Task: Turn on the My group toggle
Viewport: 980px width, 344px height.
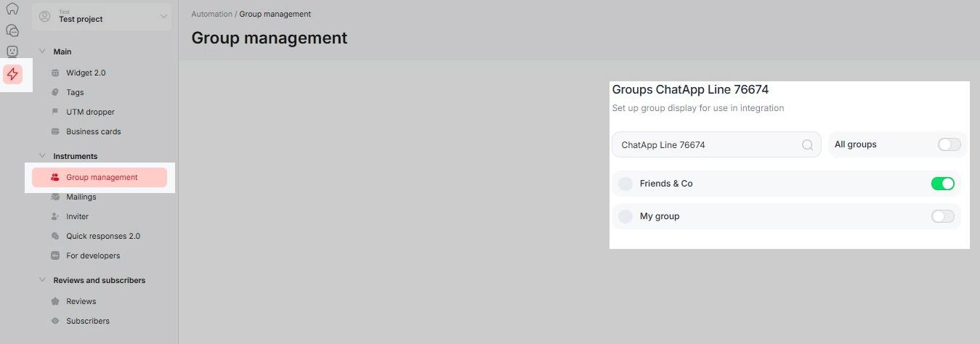Action: tap(942, 216)
